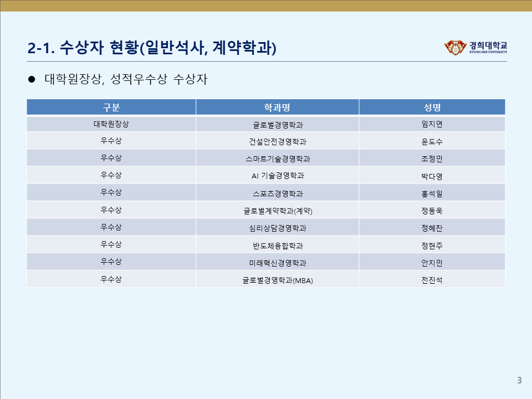Select the name cell 정혜찬
This screenshot has width=532, height=399.
[x=432, y=228]
